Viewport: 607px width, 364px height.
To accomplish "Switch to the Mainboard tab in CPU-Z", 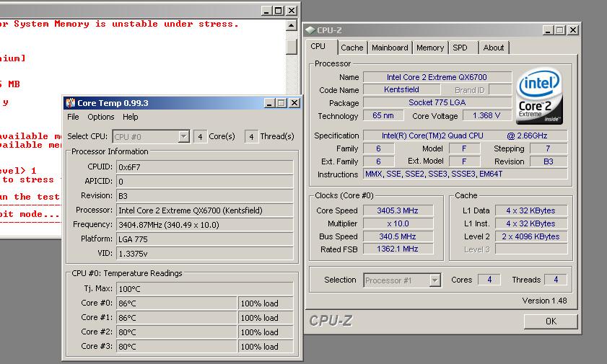I will (x=390, y=48).
